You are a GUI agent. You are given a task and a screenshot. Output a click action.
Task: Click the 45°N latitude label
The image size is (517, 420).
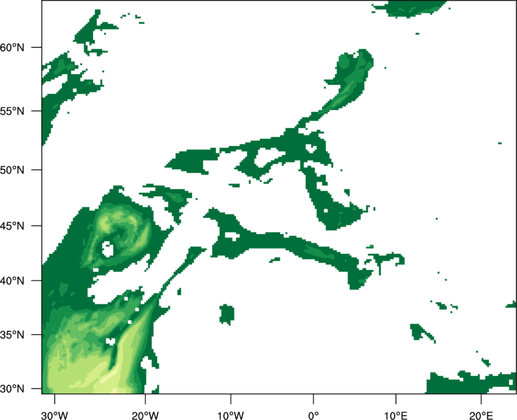[12, 226]
